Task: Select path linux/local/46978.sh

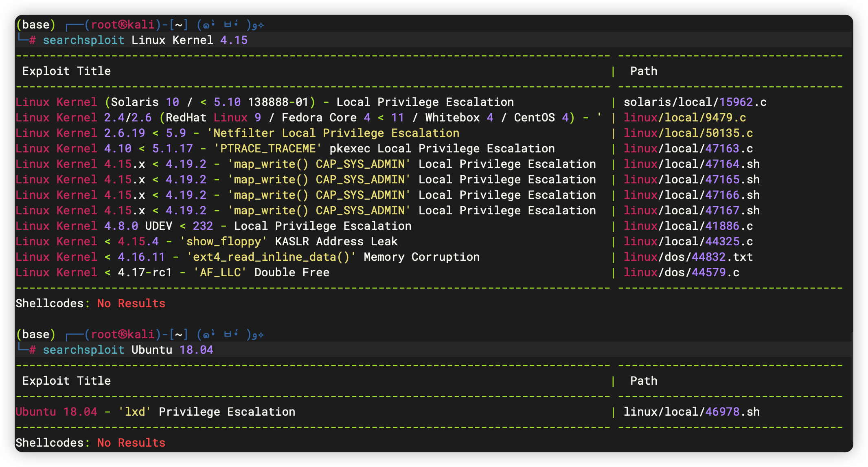Action: pos(692,412)
